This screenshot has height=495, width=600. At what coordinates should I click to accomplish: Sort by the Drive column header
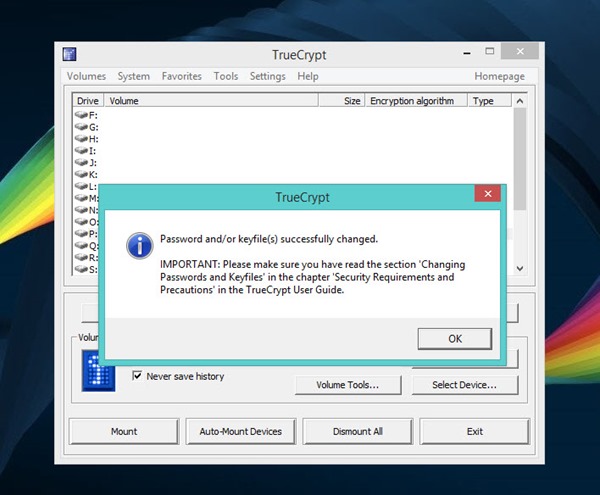click(88, 101)
